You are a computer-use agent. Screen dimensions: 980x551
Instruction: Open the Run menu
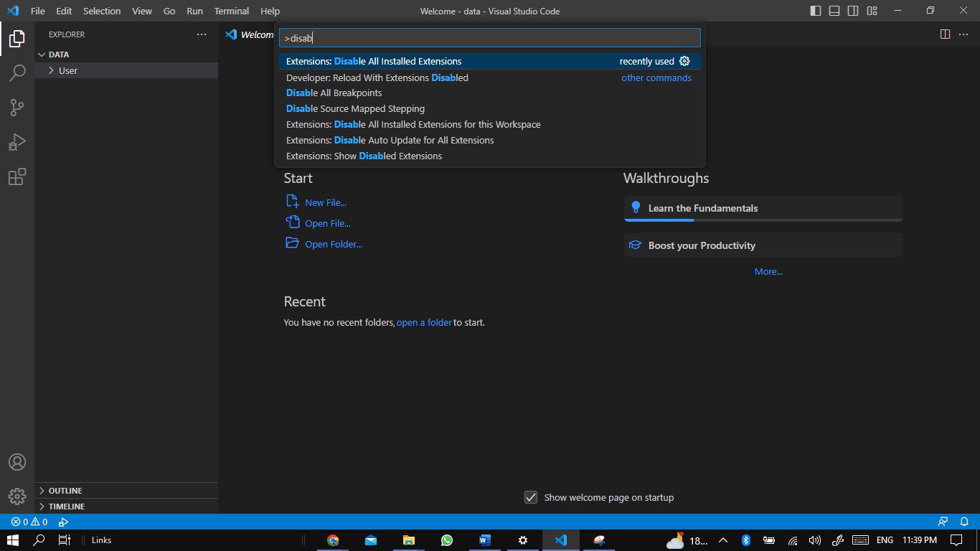pyautogui.click(x=194, y=11)
